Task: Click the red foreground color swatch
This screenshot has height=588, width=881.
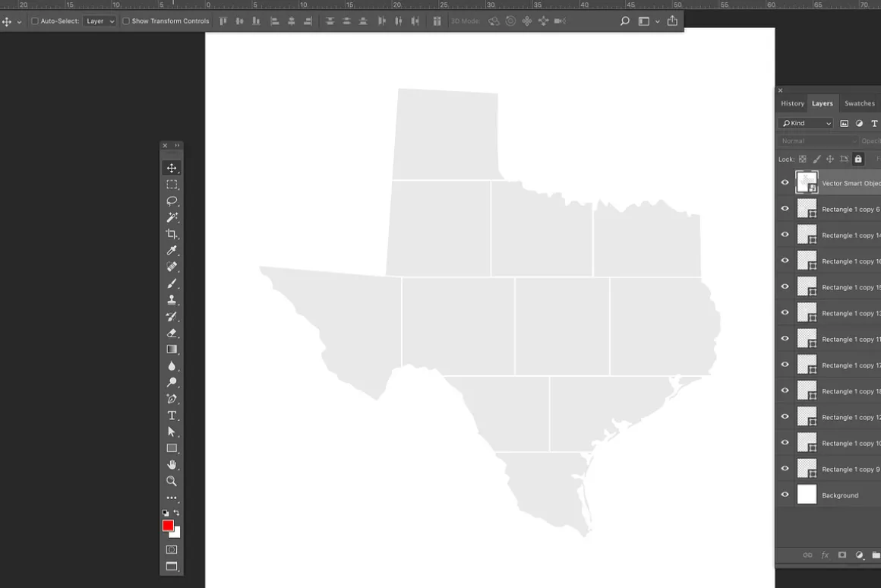Action: pos(167,524)
